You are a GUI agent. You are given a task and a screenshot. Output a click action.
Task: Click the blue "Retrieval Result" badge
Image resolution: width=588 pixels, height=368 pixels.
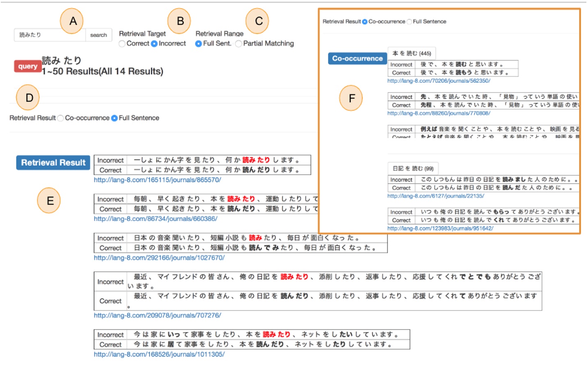coord(53,162)
